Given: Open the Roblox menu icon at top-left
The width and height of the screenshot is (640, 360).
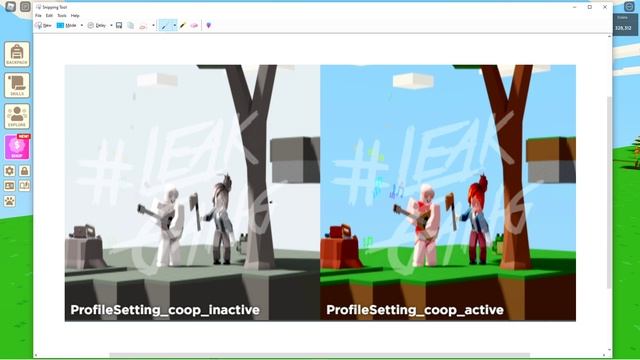Looking at the screenshot, I should [10, 7].
